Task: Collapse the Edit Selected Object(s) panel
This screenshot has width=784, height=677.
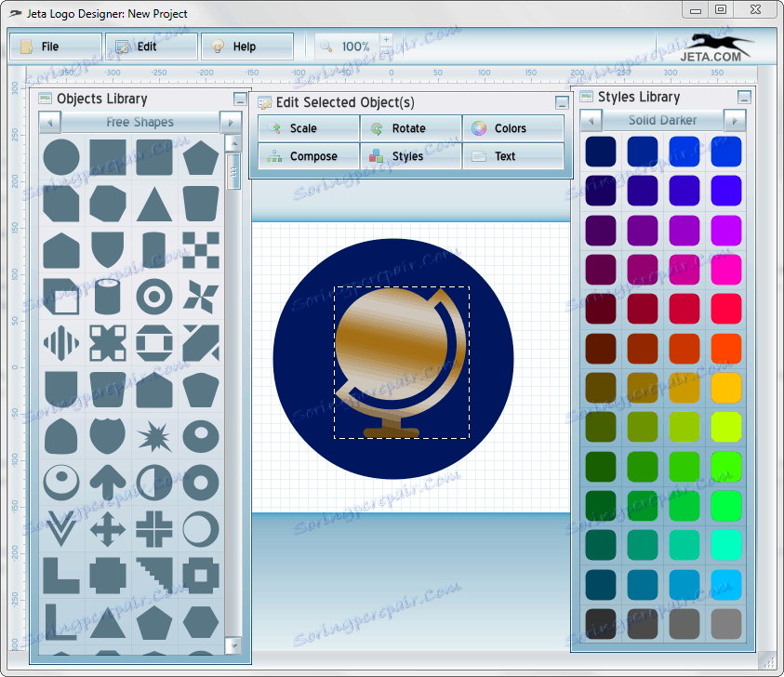Action: [562, 103]
